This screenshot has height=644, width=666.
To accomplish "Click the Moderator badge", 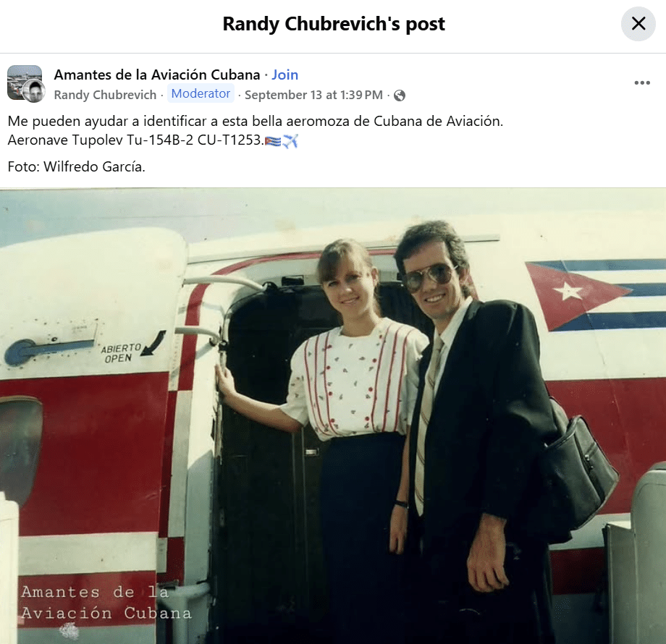I will coord(201,93).
